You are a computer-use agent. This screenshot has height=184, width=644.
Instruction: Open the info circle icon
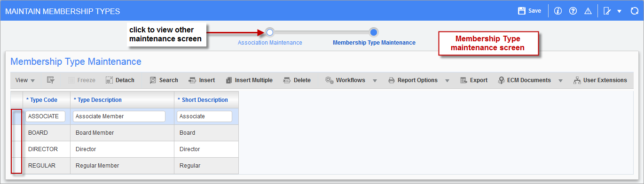pos(558,11)
